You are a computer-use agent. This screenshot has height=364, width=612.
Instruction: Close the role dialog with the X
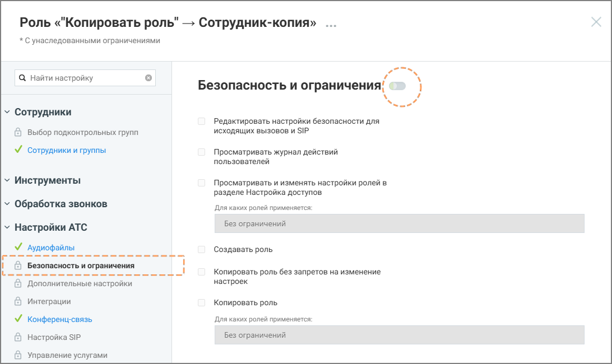click(x=596, y=22)
